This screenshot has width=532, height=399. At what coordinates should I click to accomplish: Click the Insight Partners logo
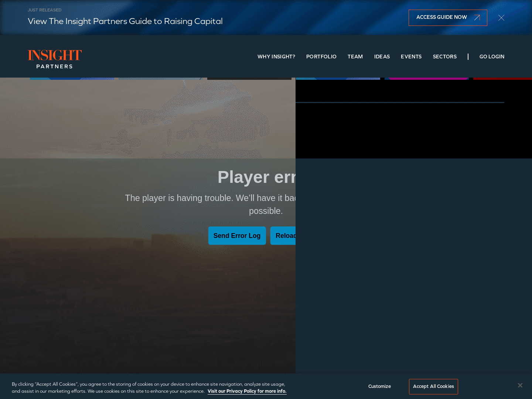point(55,59)
